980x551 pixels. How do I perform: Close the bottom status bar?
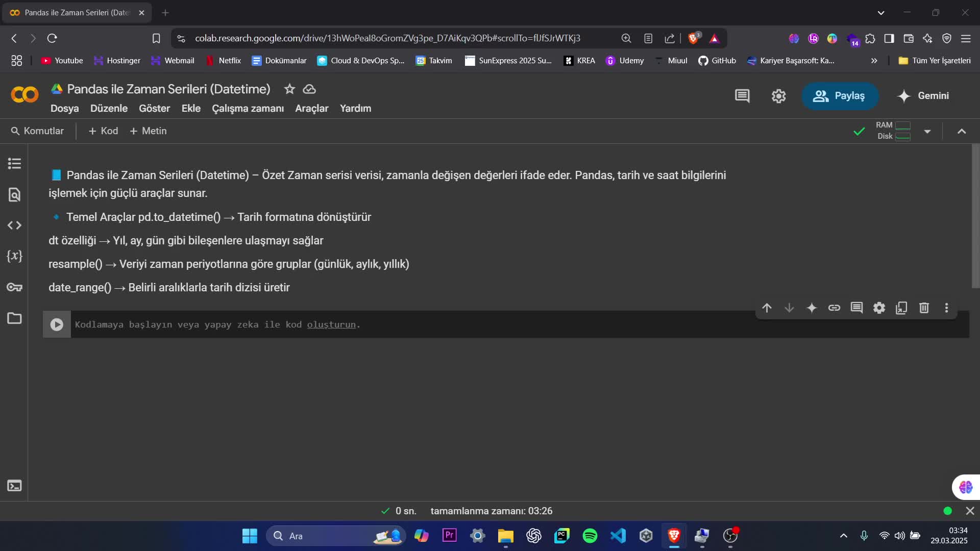coord(970,511)
